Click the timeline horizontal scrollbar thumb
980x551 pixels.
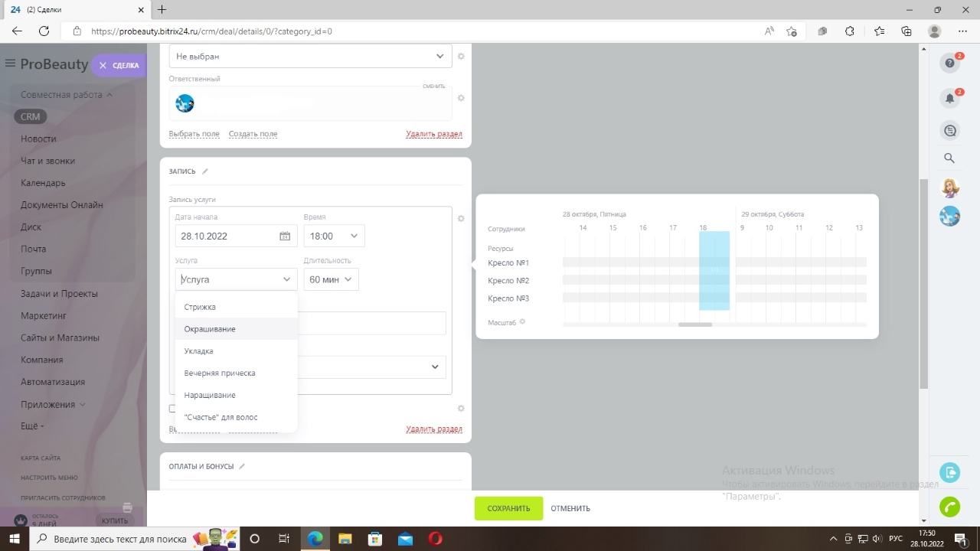[695, 324]
